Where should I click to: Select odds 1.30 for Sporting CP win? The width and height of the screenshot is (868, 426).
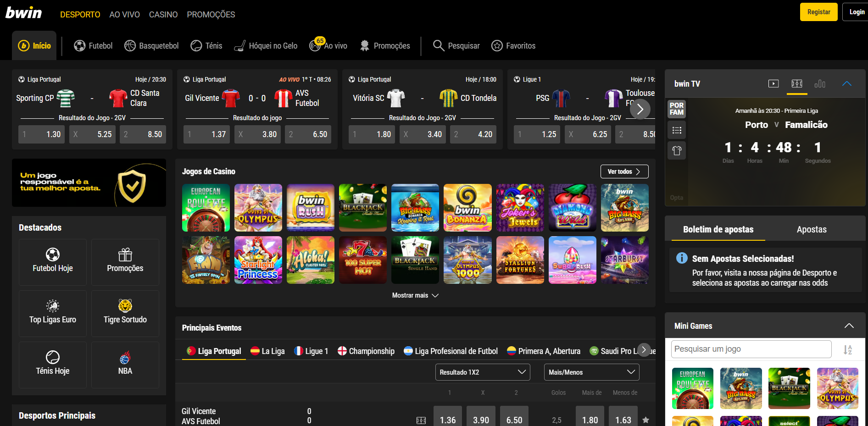coord(42,134)
